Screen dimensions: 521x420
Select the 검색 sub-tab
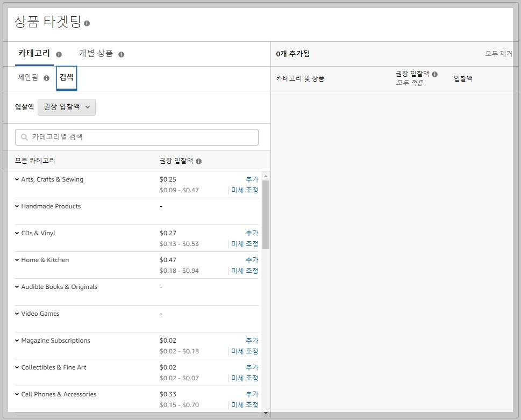click(67, 78)
